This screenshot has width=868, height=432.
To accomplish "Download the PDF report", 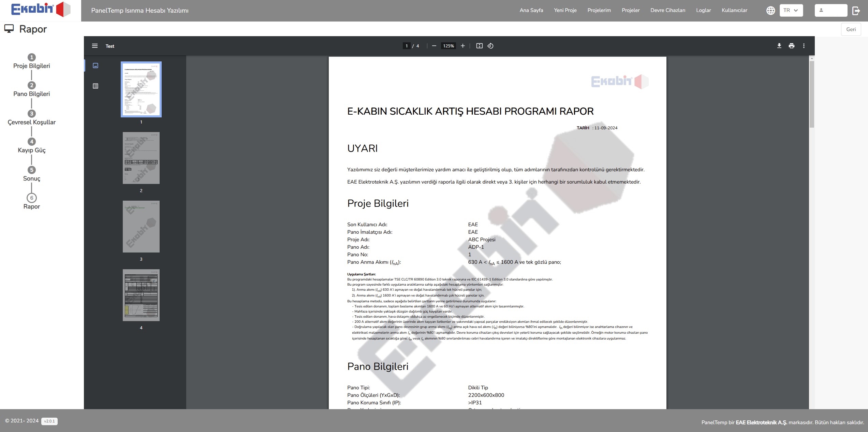I will coord(779,46).
